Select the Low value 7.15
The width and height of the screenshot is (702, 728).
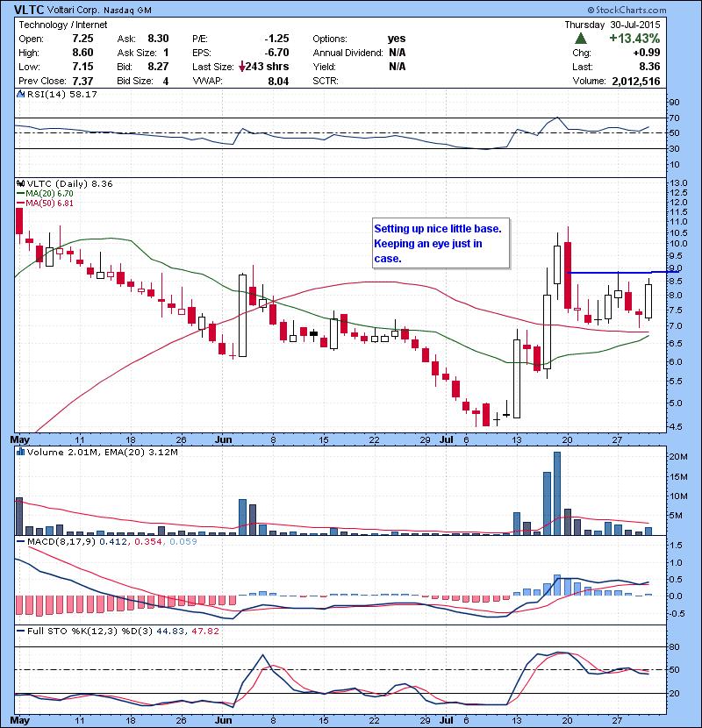82,67
